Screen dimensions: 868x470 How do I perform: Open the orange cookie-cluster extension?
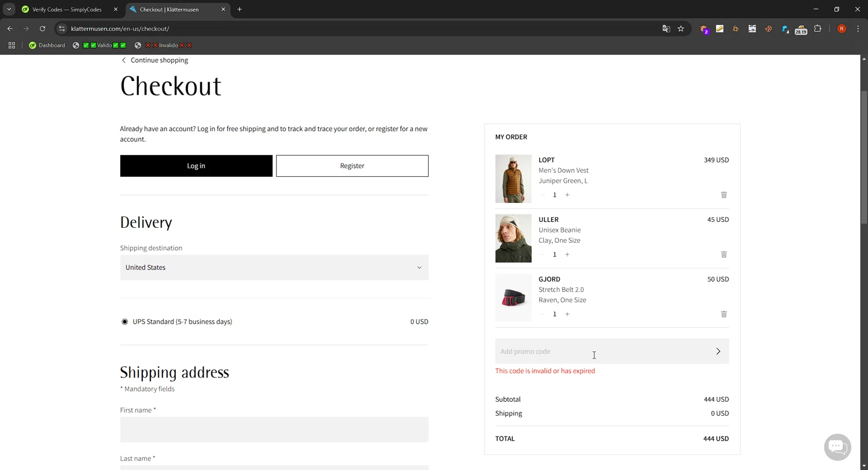pyautogui.click(x=736, y=28)
